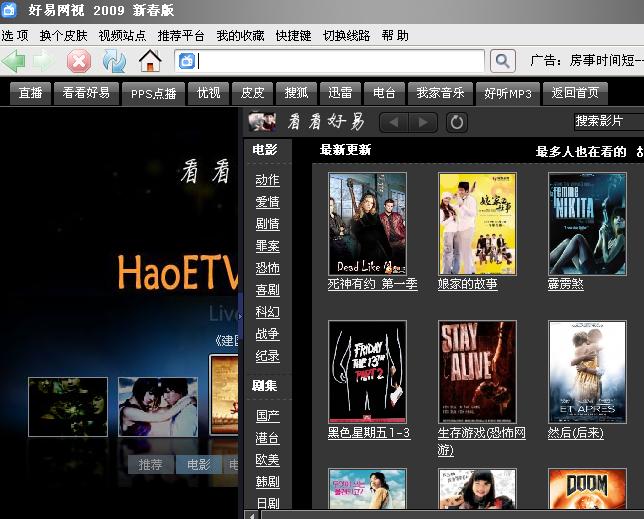Open the Et Après poster thumbnail
Viewport: 644px width, 519px height.
587,372
